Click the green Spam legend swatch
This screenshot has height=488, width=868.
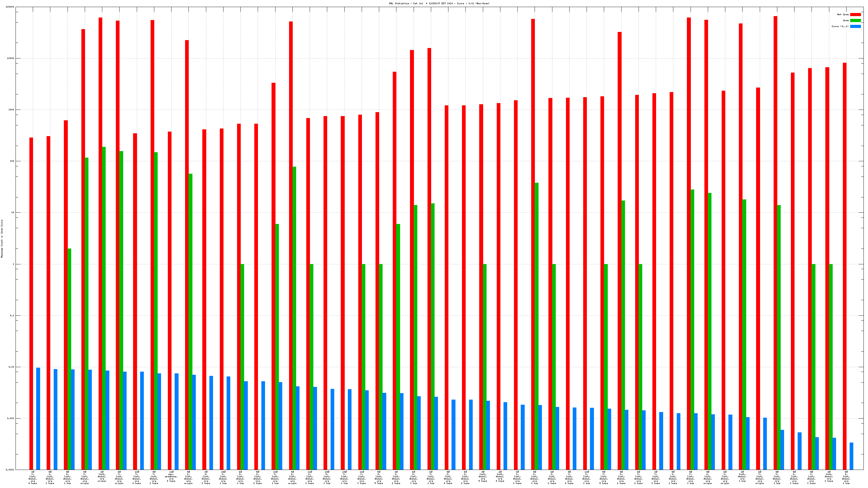[855, 21]
